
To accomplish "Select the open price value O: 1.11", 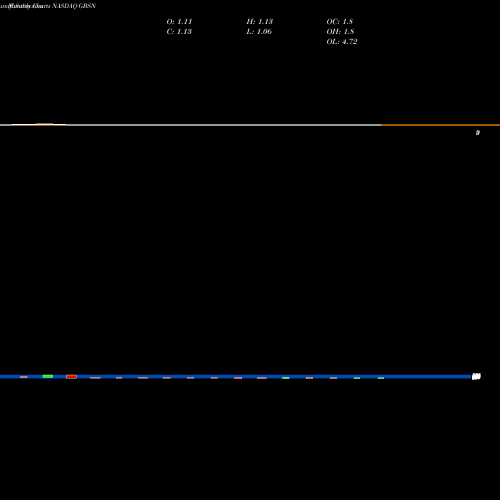I will coord(179,22).
